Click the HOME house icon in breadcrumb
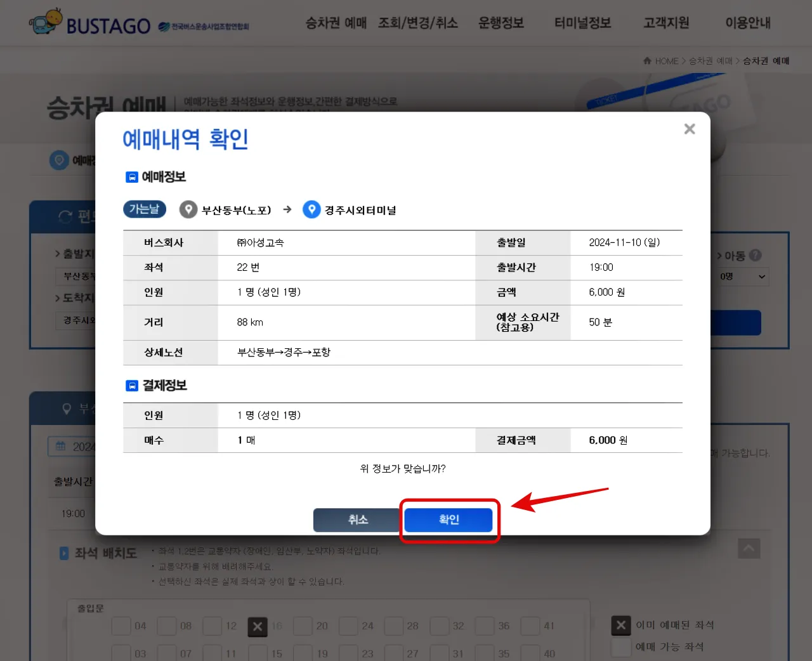Screen dimensions: 812x661 [646, 60]
